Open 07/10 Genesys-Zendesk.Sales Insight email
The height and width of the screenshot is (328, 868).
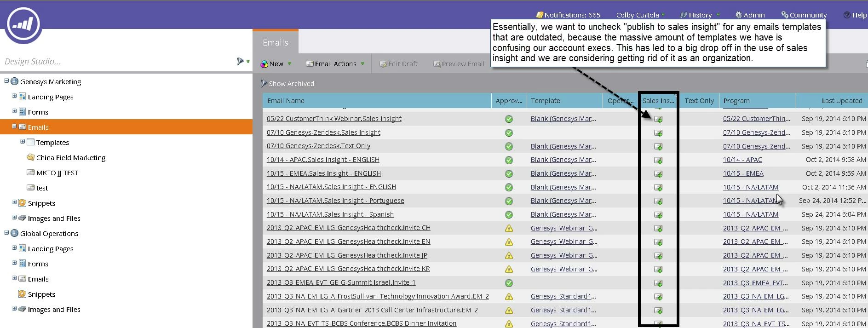point(323,132)
